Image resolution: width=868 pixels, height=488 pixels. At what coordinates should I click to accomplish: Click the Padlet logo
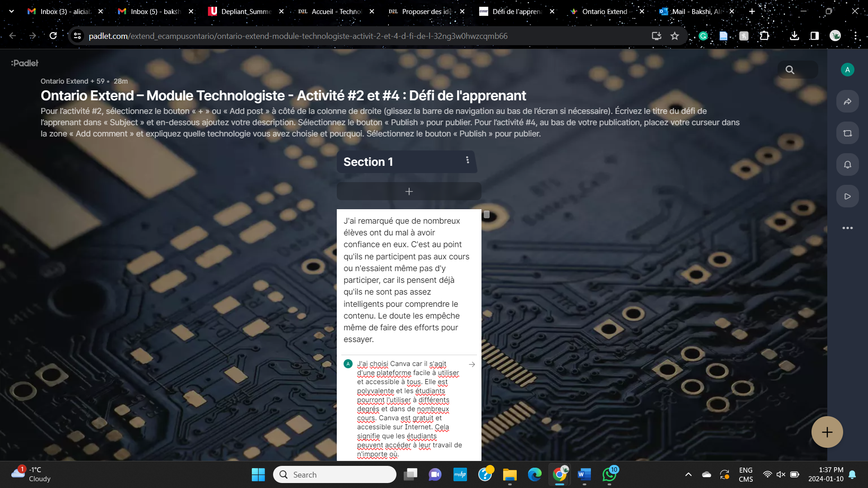(x=25, y=63)
